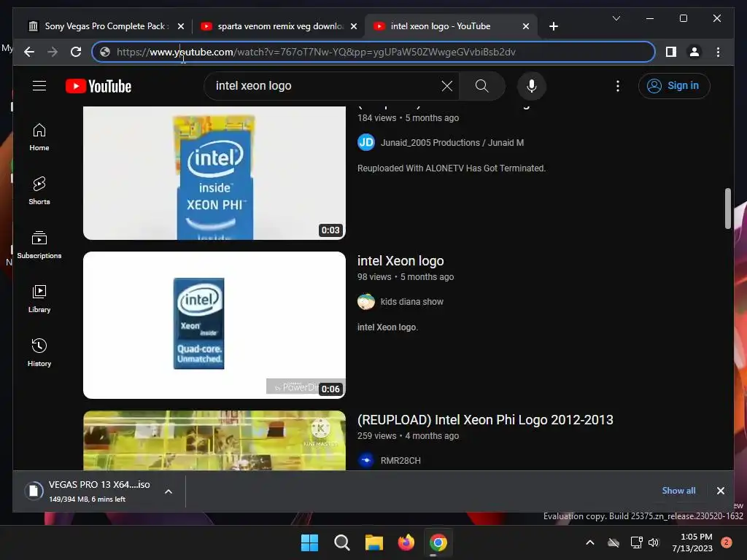Viewport: 747px width, 560px height.
Task: Clear the search box with the X icon
Action: pos(447,86)
